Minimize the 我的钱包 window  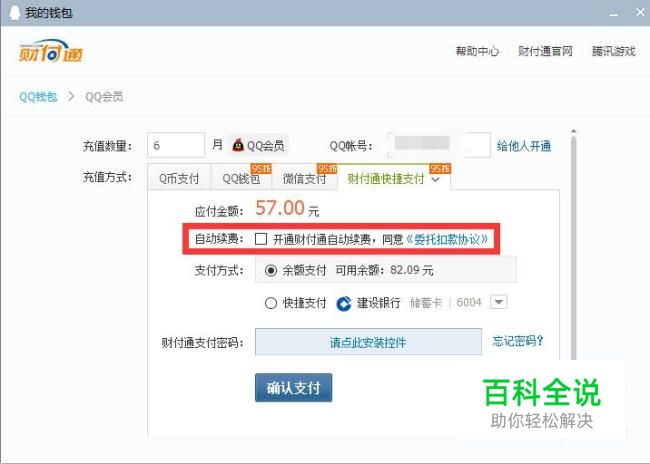614,13
